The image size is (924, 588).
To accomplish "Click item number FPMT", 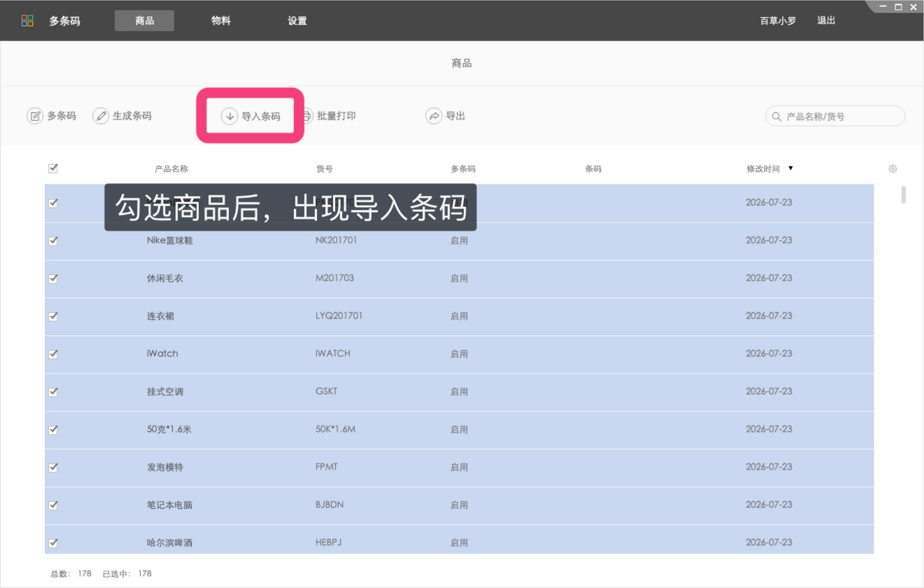I will click(326, 467).
